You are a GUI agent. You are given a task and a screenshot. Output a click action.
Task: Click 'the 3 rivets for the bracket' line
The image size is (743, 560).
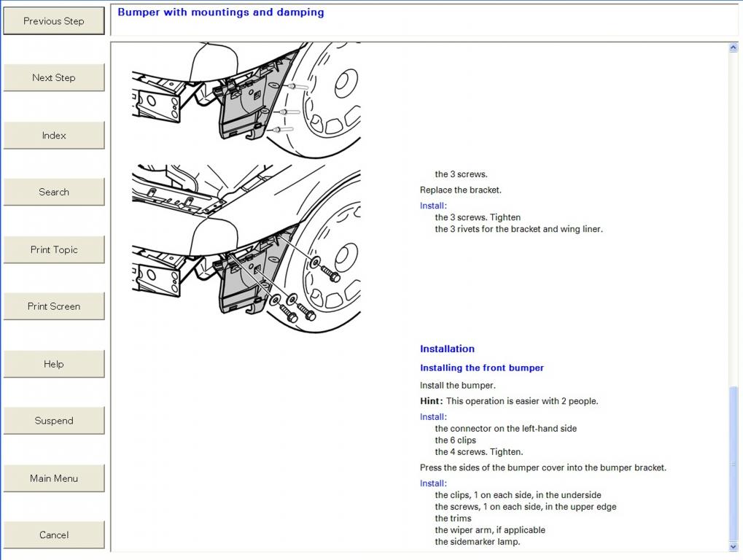[518, 229]
